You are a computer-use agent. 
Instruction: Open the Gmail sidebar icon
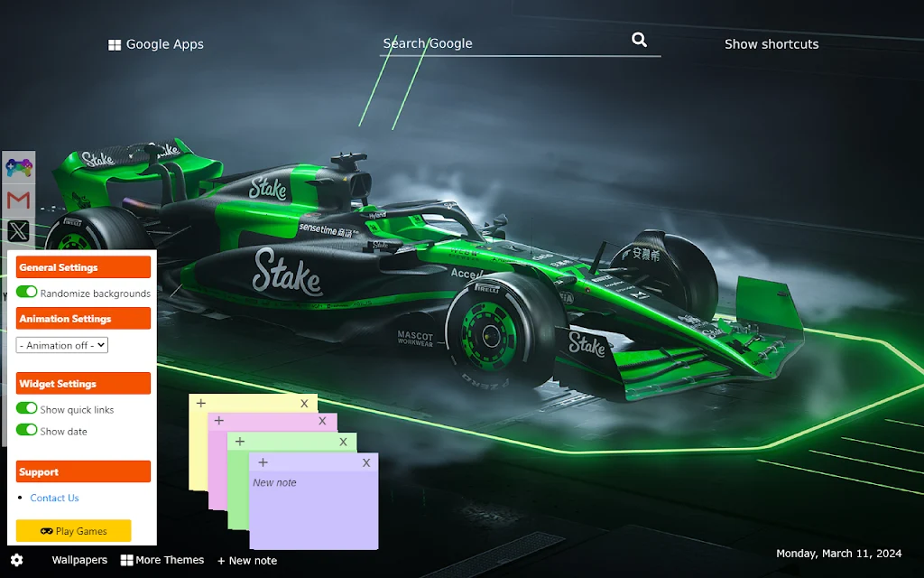pos(19,200)
